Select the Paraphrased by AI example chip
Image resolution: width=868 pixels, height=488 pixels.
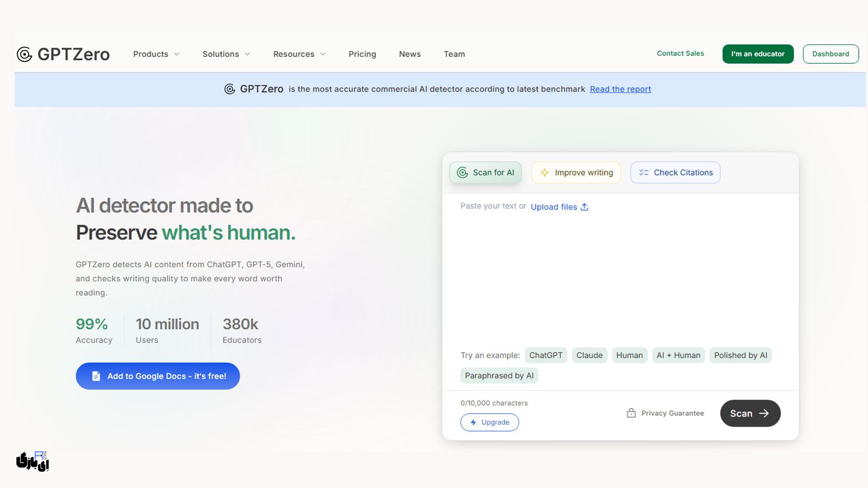pyautogui.click(x=499, y=375)
